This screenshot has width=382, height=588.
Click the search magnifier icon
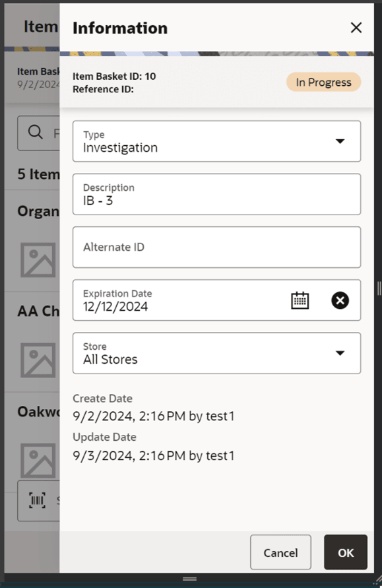35,133
